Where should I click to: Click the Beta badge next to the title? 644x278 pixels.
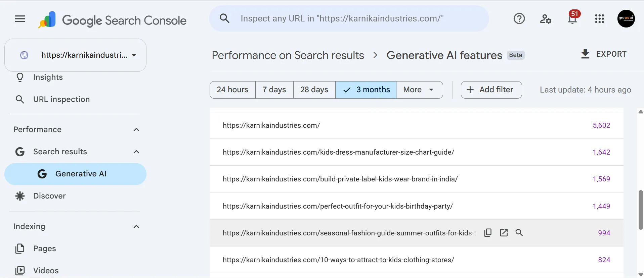pos(516,55)
